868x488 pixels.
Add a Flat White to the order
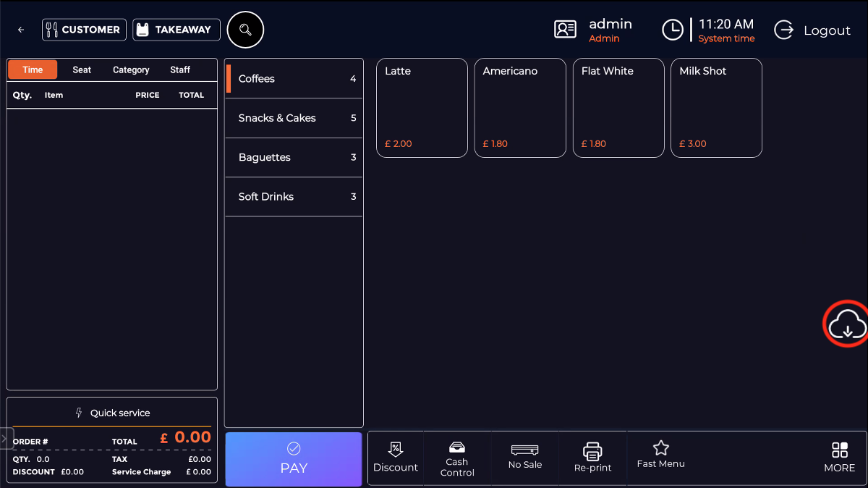click(618, 108)
